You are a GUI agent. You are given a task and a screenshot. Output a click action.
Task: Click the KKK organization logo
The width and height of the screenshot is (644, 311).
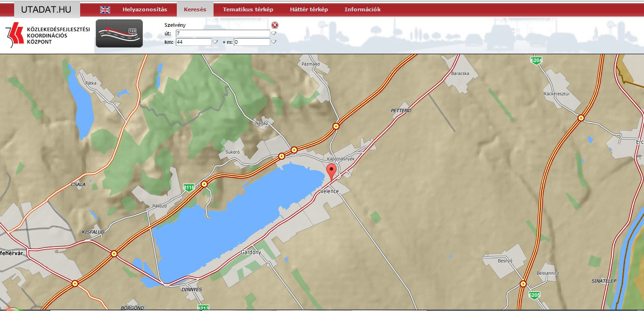(x=47, y=35)
